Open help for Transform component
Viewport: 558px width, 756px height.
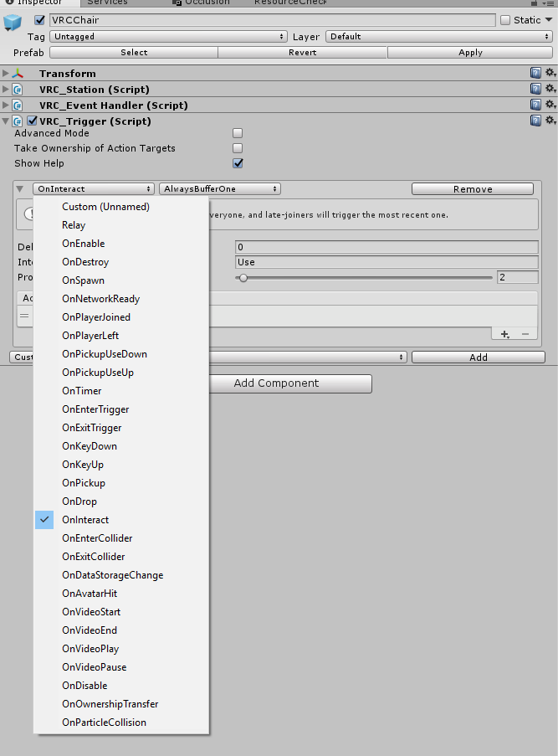pyautogui.click(x=535, y=73)
